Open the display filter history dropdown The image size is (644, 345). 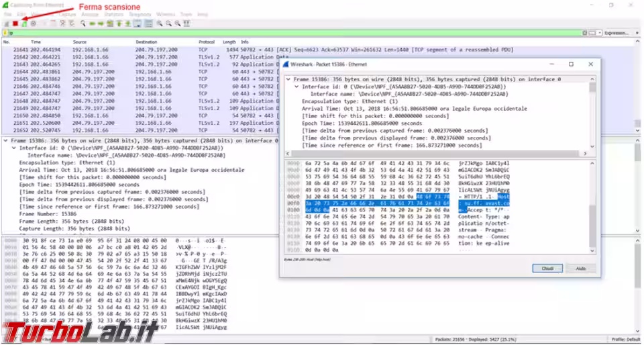600,32
